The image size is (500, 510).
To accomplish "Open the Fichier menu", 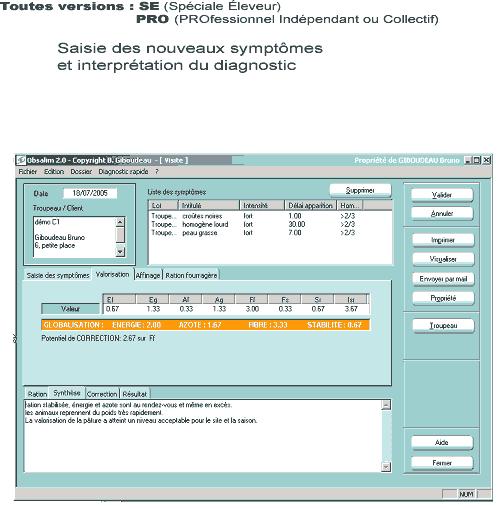I will pos(28,172).
